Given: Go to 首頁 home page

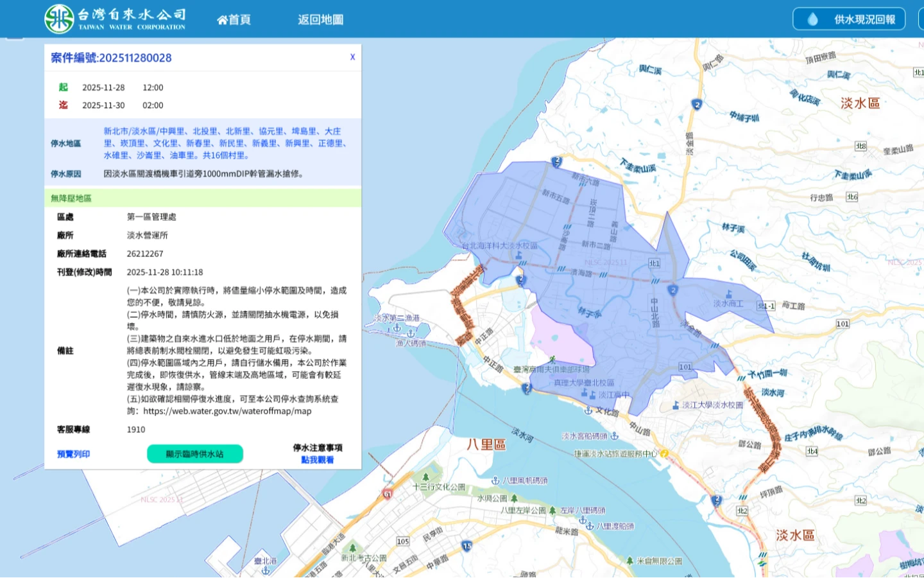Looking at the screenshot, I should click(234, 20).
